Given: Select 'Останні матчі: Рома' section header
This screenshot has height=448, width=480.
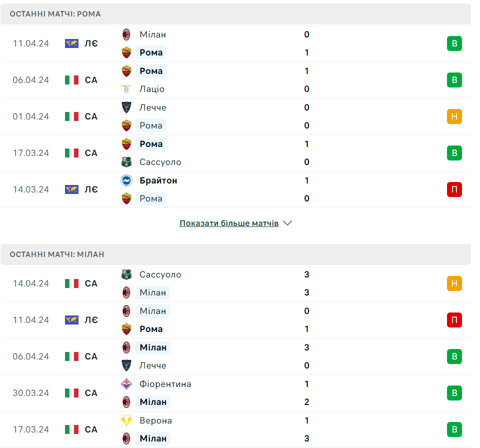Looking at the screenshot, I should 55,14.
